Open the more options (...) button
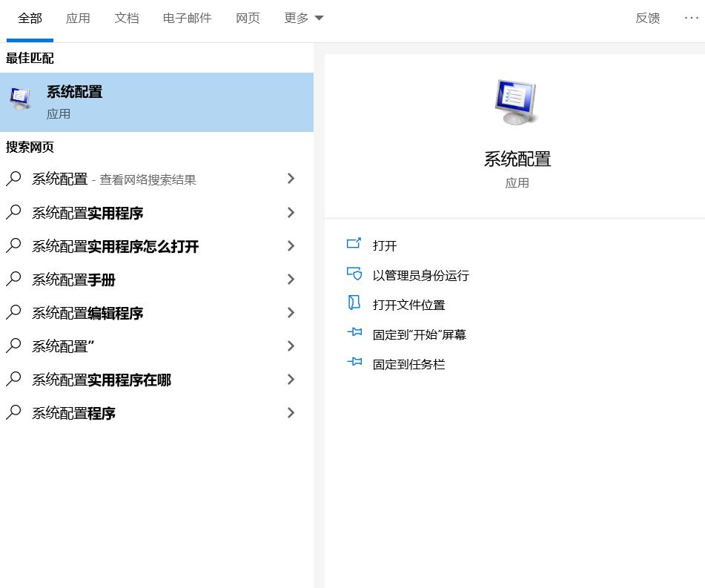The height and width of the screenshot is (588, 705). click(691, 18)
